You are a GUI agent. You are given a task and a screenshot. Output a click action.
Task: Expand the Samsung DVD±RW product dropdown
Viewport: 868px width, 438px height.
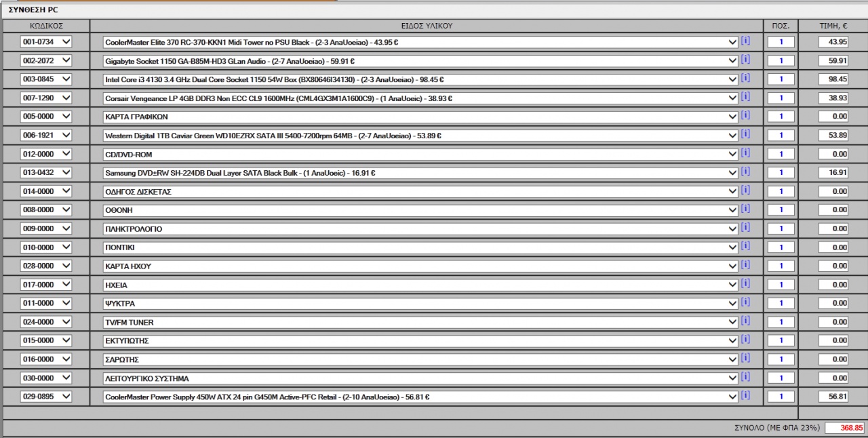tap(420, 172)
